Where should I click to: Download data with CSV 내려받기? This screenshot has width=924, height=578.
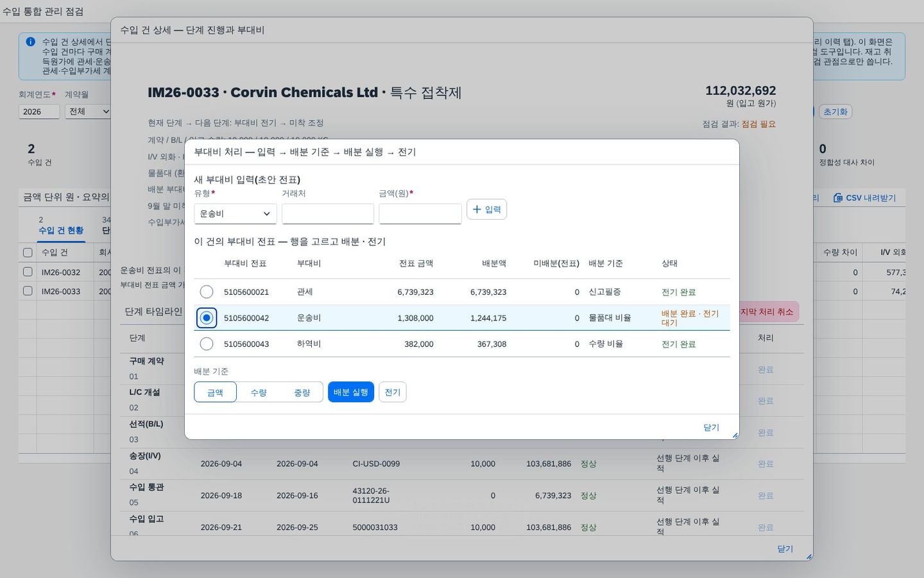[864, 198]
